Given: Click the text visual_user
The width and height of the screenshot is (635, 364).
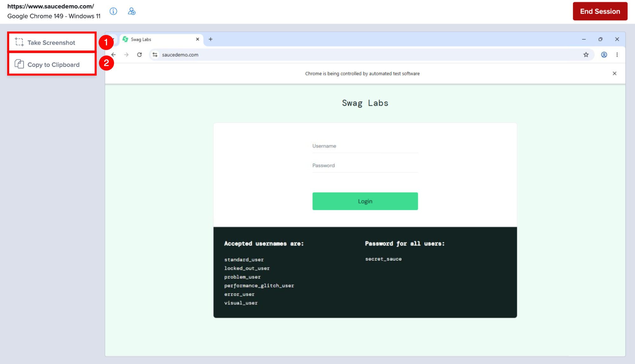Looking at the screenshot, I should (241, 303).
